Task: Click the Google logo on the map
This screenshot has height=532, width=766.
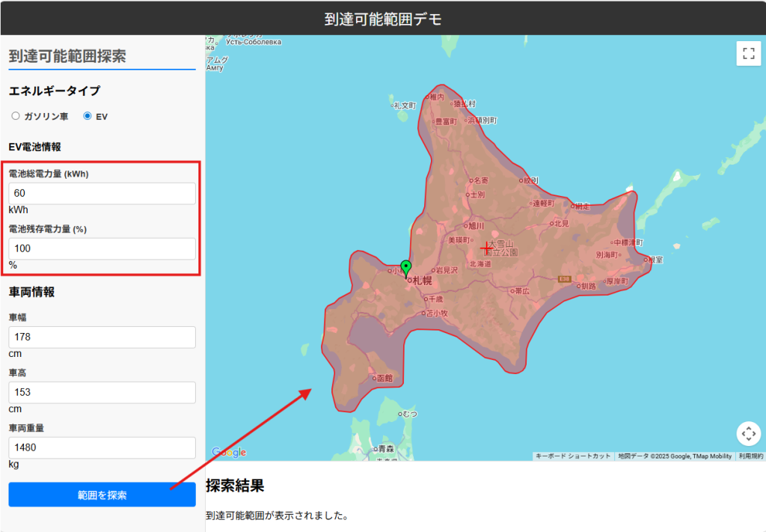Action: pyautogui.click(x=229, y=453)
